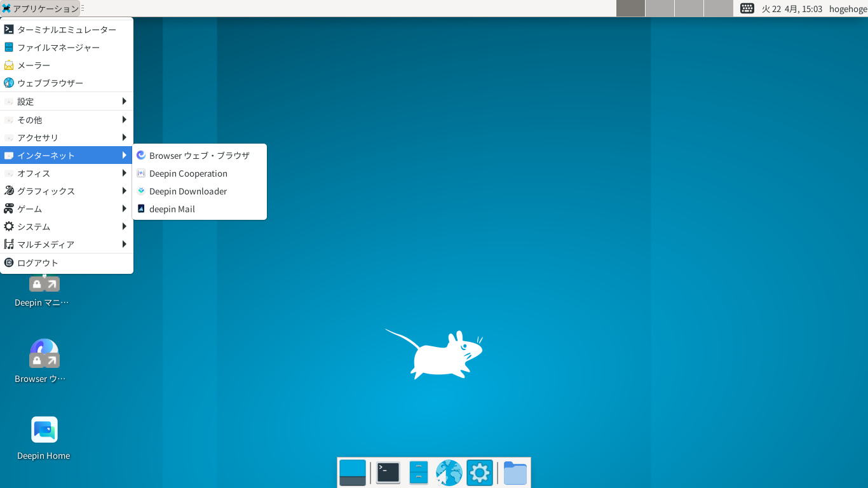Viewport: 868px width, 488px height.
Task: Open the ゲーム category with the gamepad icon
Action: click(x=67, y=208)
